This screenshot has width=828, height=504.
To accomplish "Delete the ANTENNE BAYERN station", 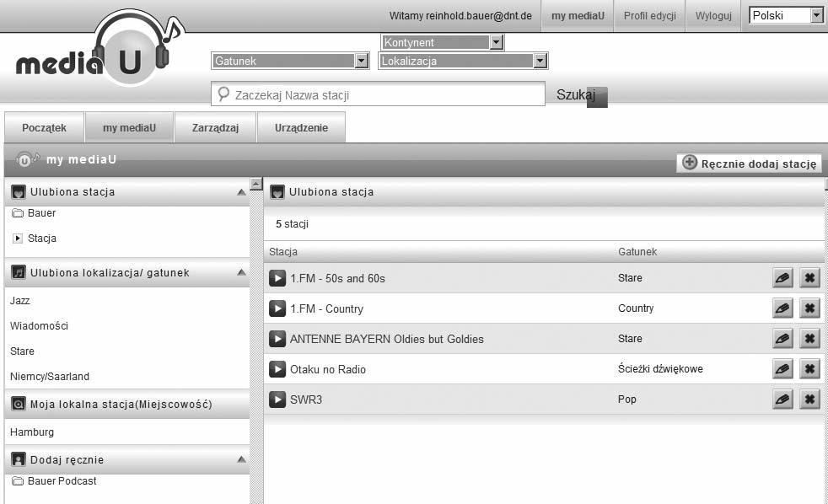I will 809,338.
